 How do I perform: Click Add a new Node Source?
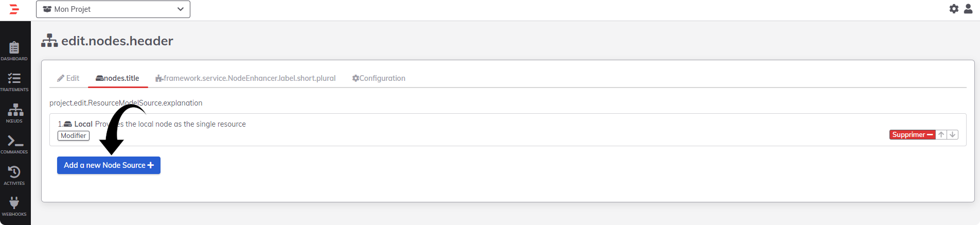pyautogui.click(x=109, y=165)
